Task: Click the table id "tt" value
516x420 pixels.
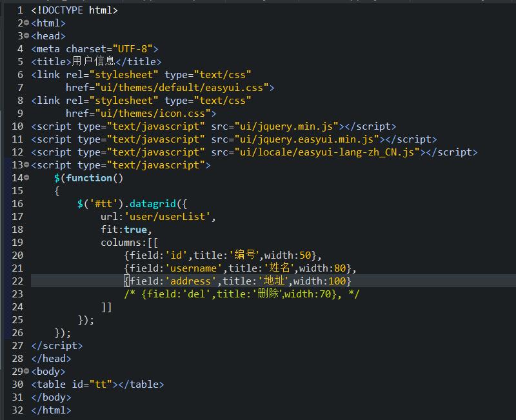Action: point(101,385)
